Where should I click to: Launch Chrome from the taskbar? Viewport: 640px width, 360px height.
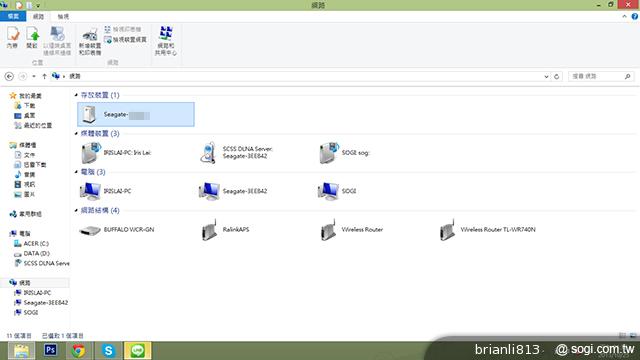[79, 351]
